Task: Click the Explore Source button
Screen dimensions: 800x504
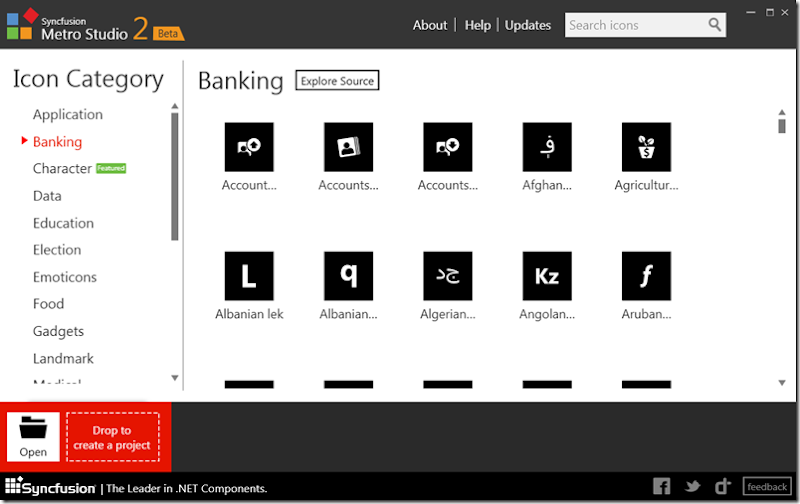Action: coord(337,81)
